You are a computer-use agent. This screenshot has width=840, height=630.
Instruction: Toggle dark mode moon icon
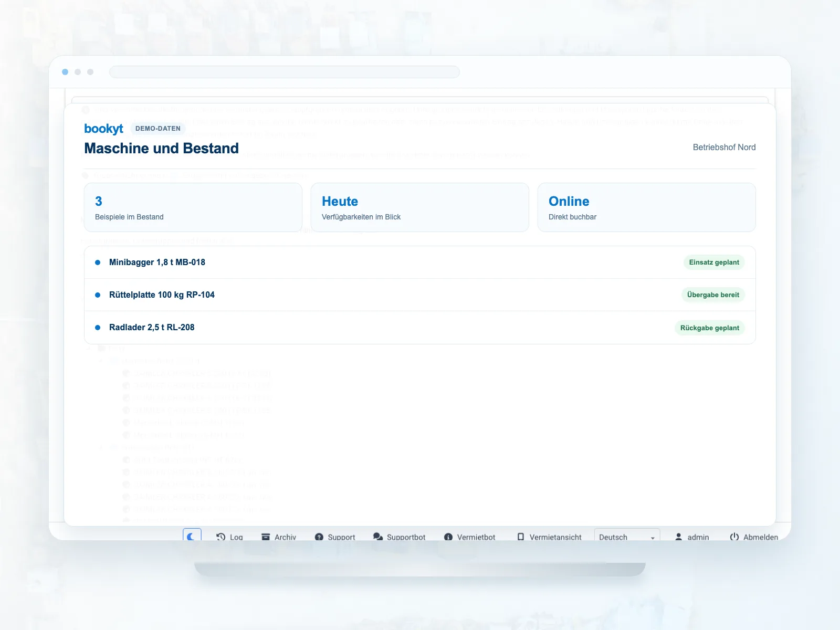pyautogui.click(x=192, y=536)
